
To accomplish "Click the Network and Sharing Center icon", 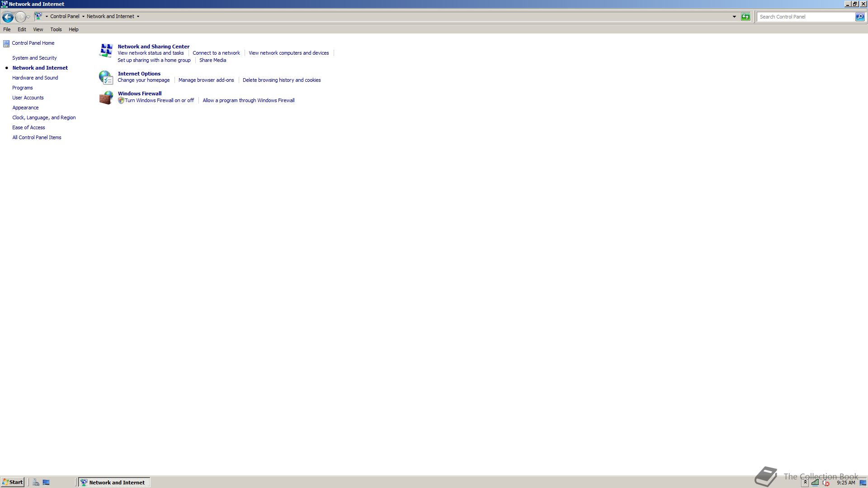I will (x=106, y=51).
